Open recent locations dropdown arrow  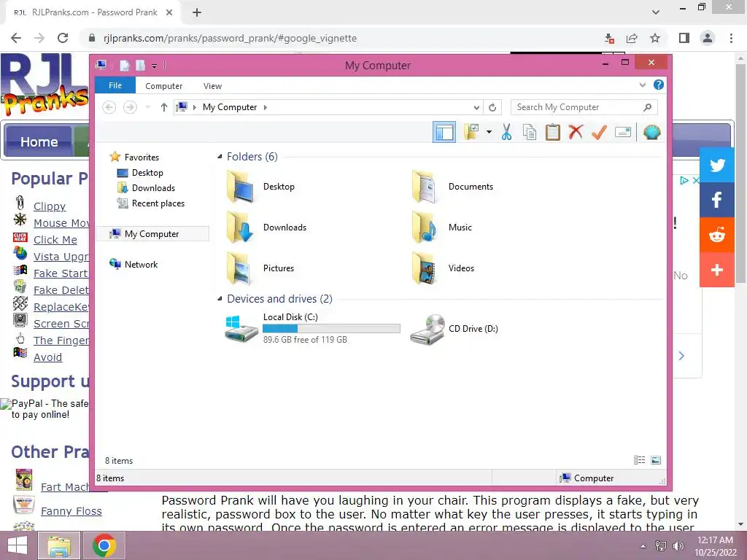coord(147,107)
